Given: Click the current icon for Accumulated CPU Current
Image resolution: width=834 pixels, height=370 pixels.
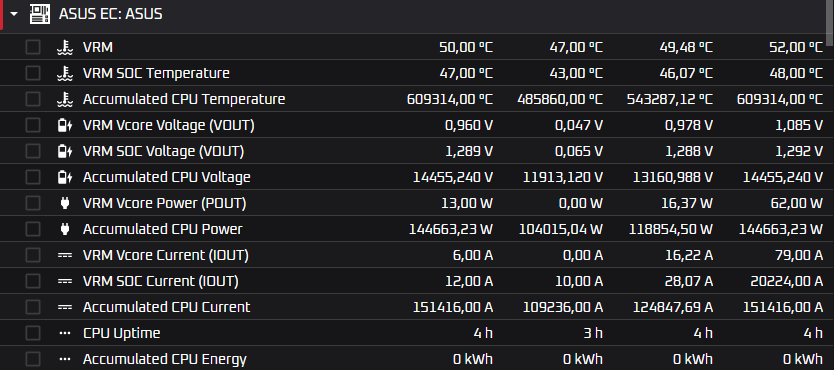Looking at the screenshot, I should 64,307.
